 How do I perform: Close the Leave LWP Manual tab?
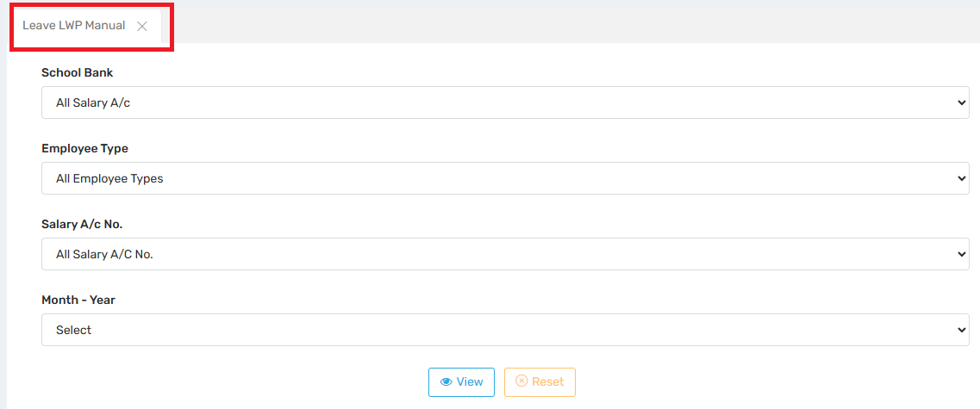point(142,27)
